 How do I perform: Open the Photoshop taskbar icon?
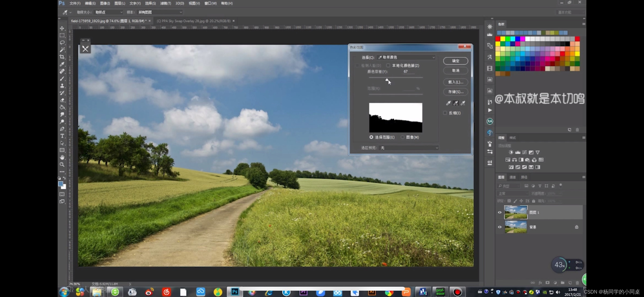pyautogui.click(x=235, y=292)
